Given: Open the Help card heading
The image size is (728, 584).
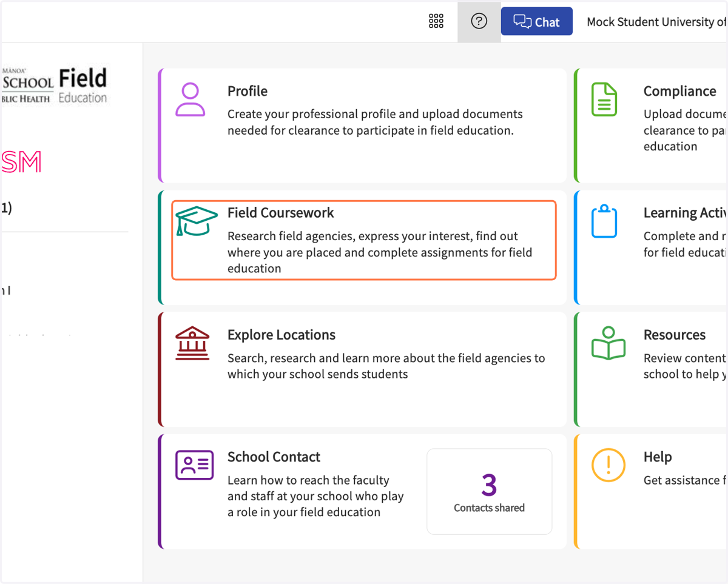Looking at the screenshot, I should 658,457.
